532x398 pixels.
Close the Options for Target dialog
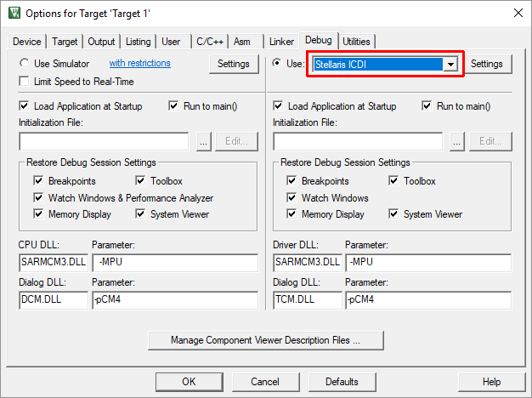coord(518,13)
